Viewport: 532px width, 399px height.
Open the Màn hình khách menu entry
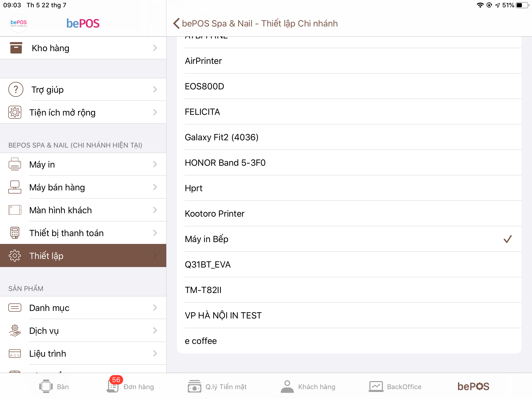pos(83,210)
